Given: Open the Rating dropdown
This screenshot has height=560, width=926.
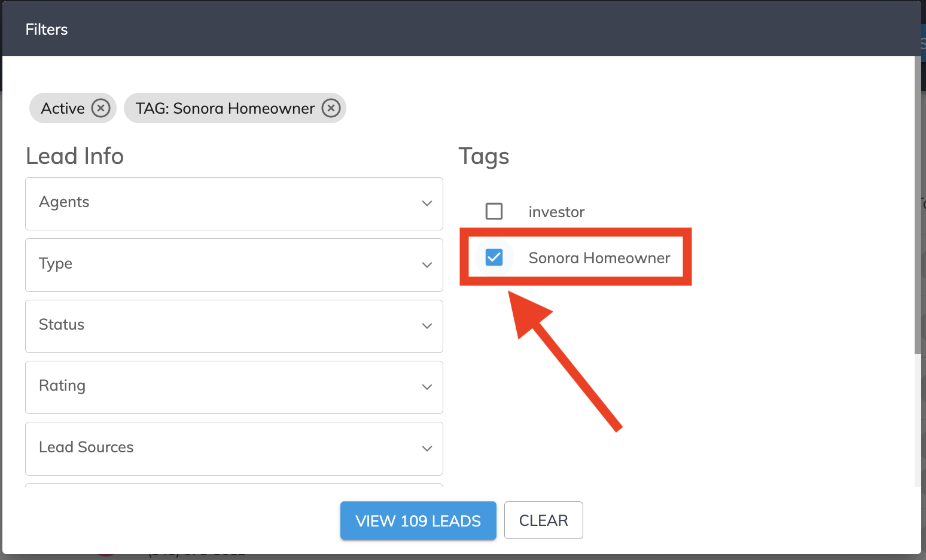Looking at the screenshot, I should pyautogui.click(x=234, y=387).
